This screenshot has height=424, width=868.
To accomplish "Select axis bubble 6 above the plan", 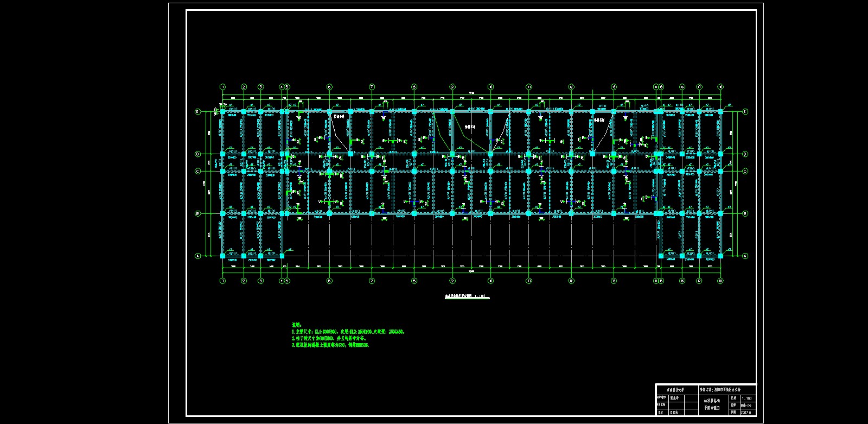I will pyautogui.click(x=329, y=87).
